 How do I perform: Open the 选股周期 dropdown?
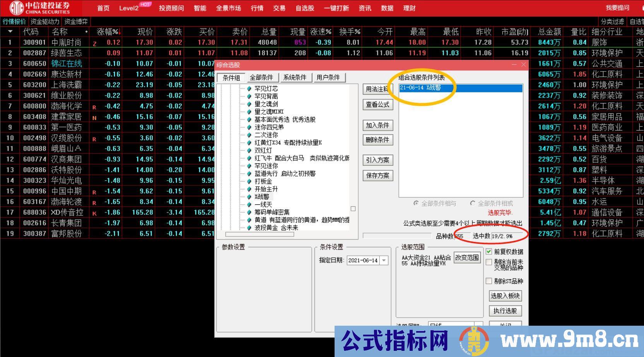478,325
